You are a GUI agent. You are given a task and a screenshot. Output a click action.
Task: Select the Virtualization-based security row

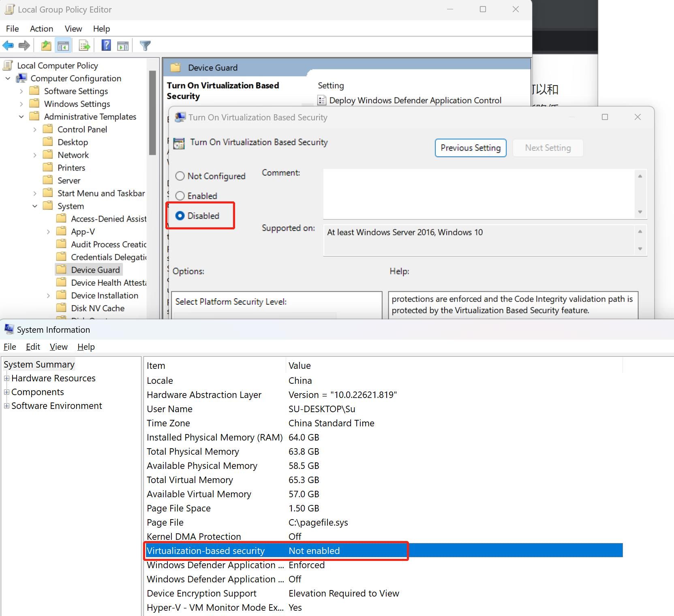point(383,551)
